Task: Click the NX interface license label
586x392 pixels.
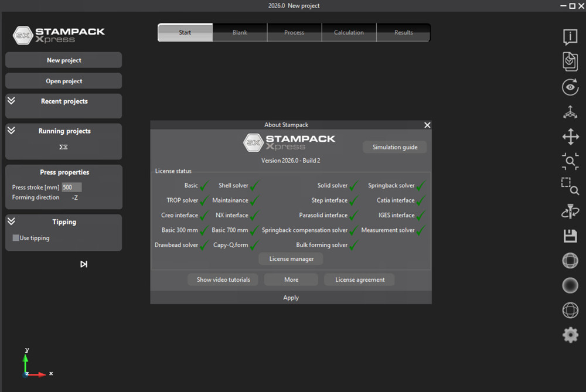Action: coord(231,215)
